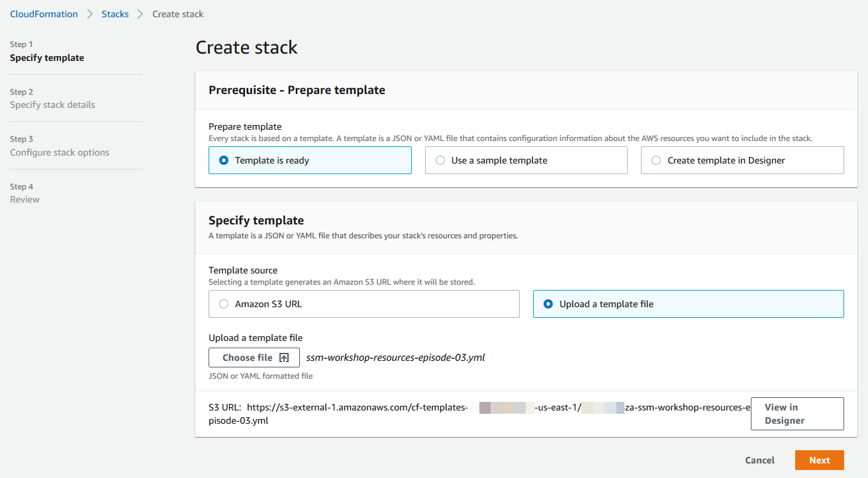The image size is (868, 478).
Task: Click the Create stack page heading
Action: [247, 48]
